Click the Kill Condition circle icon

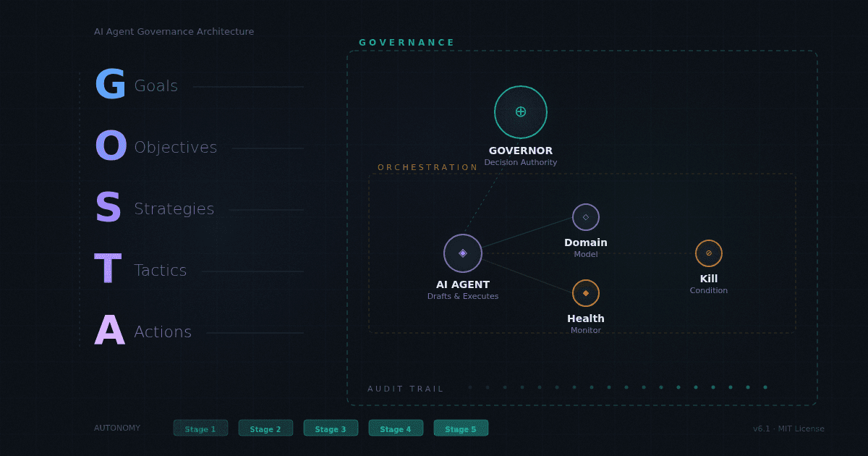[x=708, y=253]
